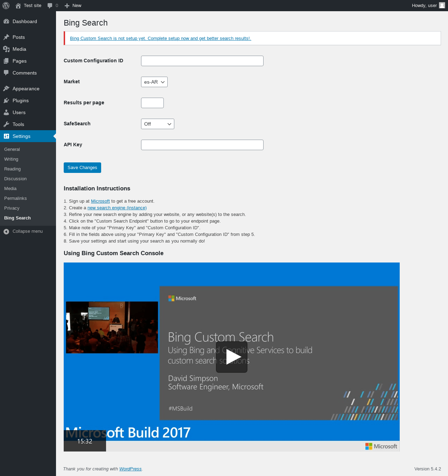Click the Posts pushpin icon
This screenshot has height=476, width=448.
[x=6, y=37]
